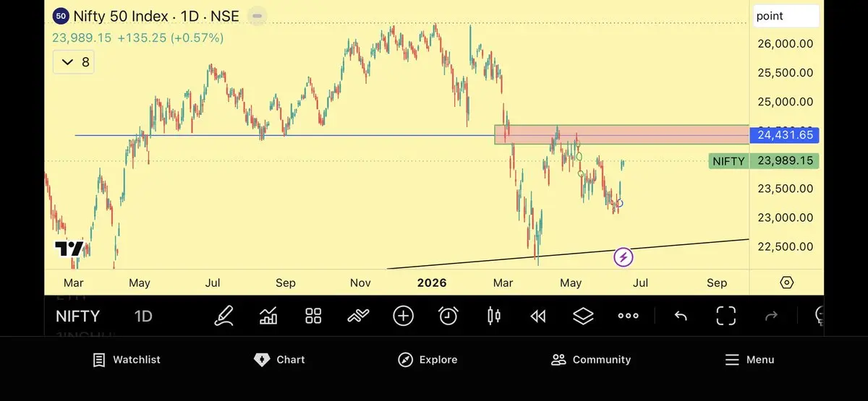The width and height of the screenshot is (868, 401).
Task: Open the Community tab
Action: 591,360
